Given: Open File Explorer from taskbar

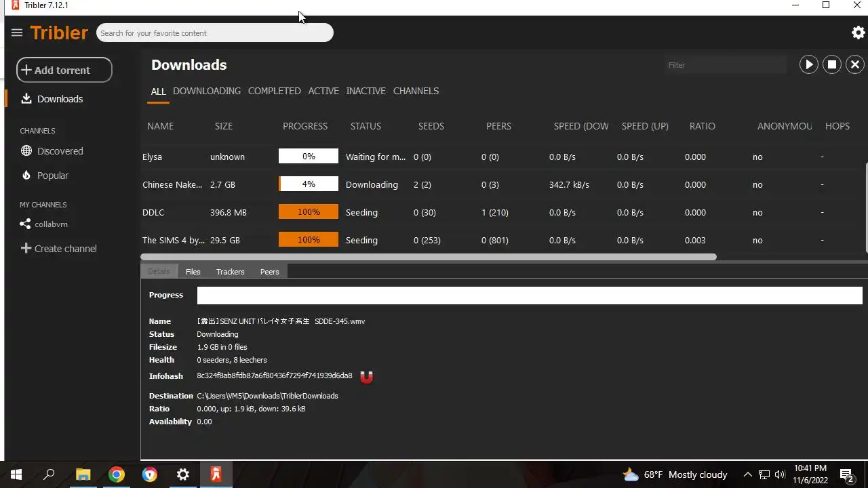Looking at the screenshot, I should 83,474.
